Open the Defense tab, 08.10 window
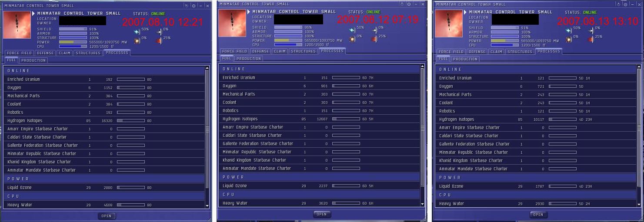The width and height of the screenshot is (644, 222). point(45,53)
